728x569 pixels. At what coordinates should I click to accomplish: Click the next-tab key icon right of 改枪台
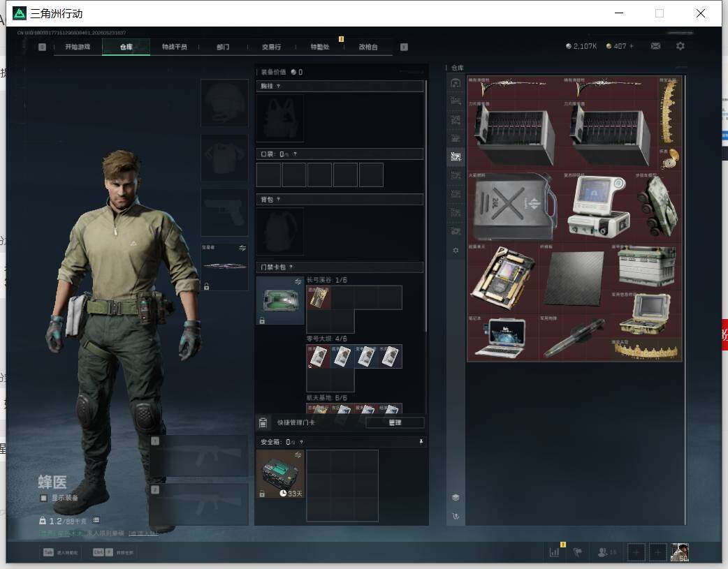(x=404, y=47)
